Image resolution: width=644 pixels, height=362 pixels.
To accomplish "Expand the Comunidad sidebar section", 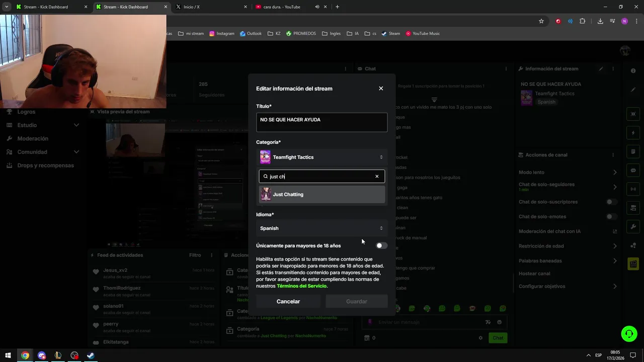I will pyautogui.click(x=76, y=152).
